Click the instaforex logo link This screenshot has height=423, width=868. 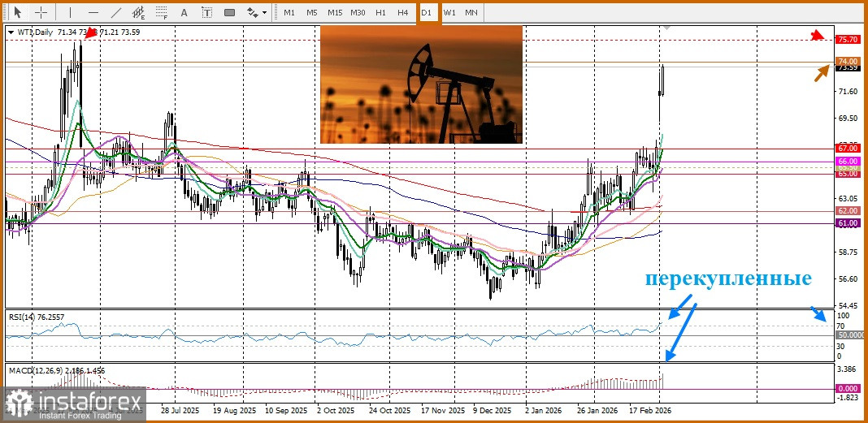75,404
